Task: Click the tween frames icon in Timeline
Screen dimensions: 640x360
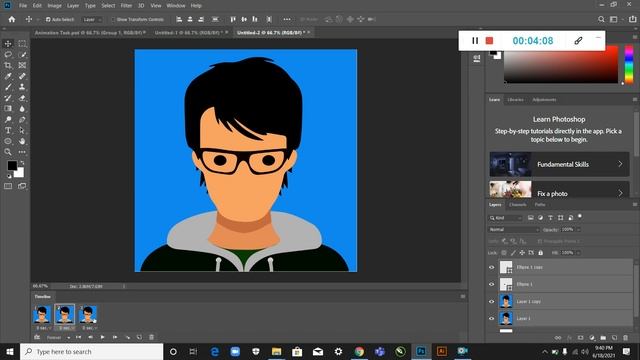Action: pyautogui.click(x=127, y=337)
